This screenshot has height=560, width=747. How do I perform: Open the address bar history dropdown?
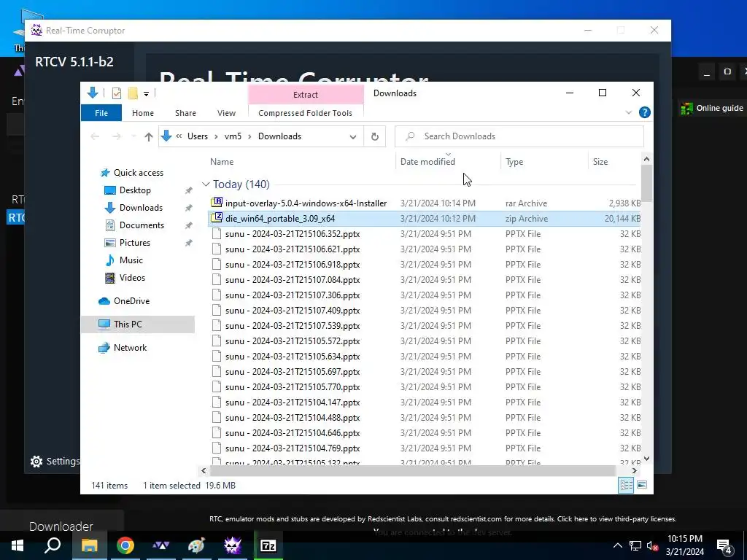pos(352,136)
